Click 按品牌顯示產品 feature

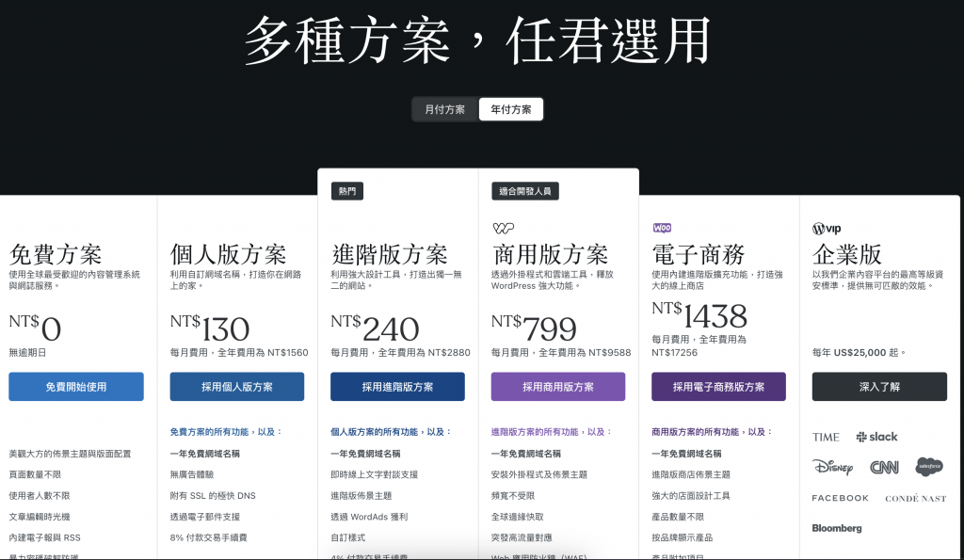point(682,537)
